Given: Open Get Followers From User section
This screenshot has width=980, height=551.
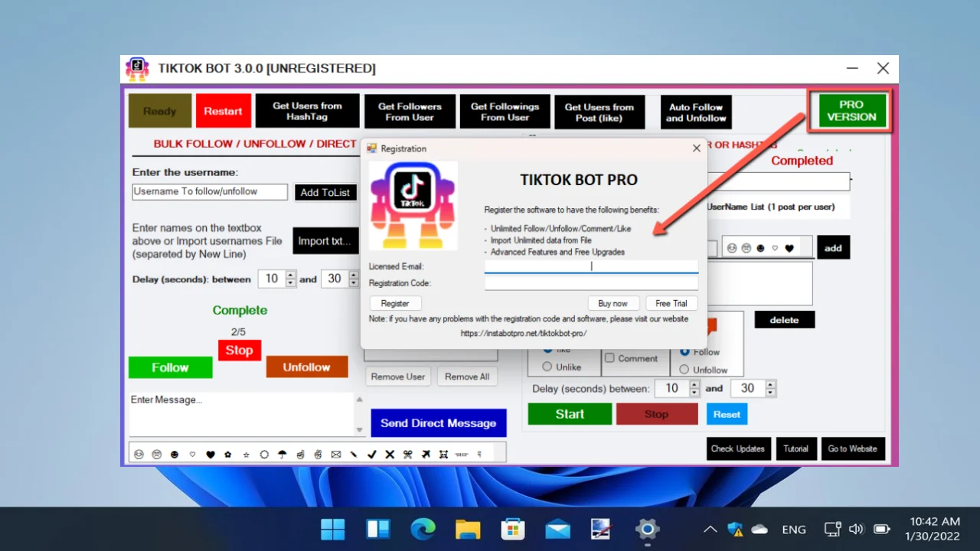Looking at the screenshot, I should (x=410, y=112).
